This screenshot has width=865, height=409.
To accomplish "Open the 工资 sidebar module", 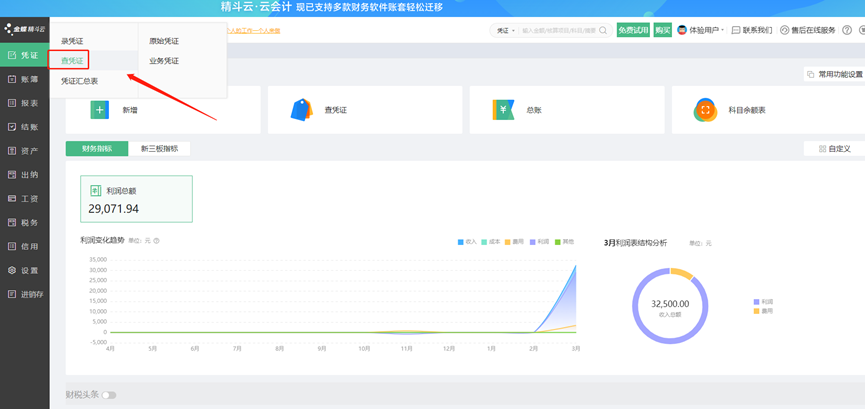I will [24, 199].
